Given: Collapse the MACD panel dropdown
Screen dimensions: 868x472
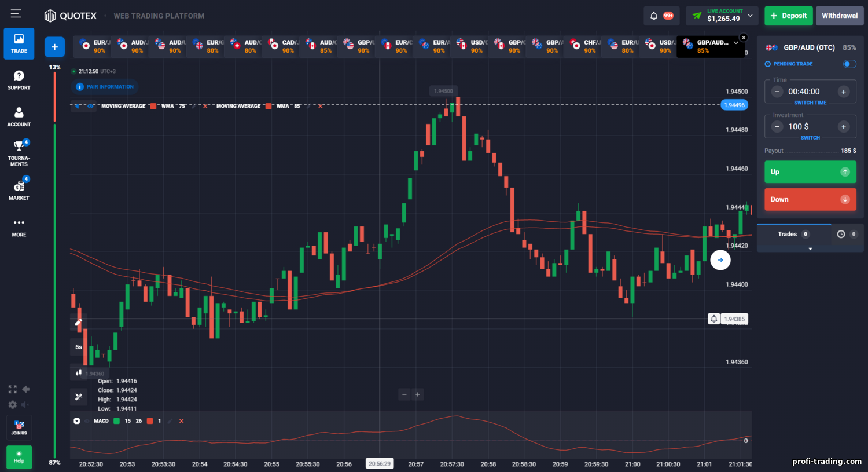Looking at the screenshot, I should pos(76,421).
